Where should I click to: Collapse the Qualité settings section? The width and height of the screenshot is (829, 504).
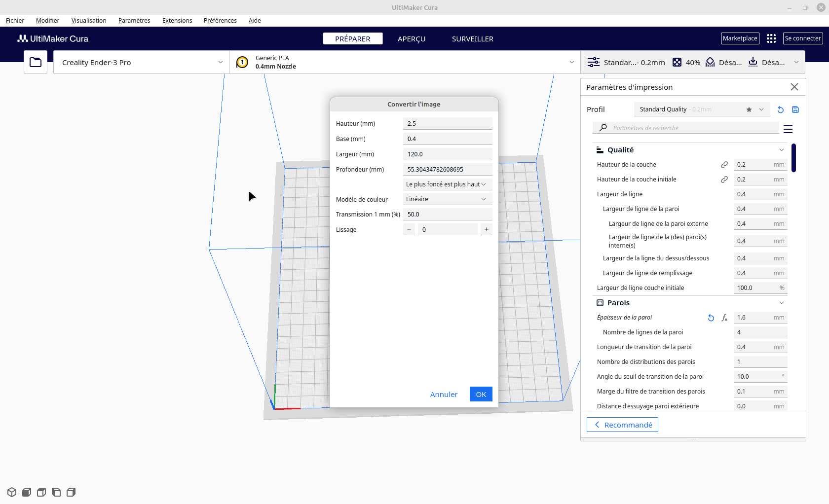(x=781, y=150)
